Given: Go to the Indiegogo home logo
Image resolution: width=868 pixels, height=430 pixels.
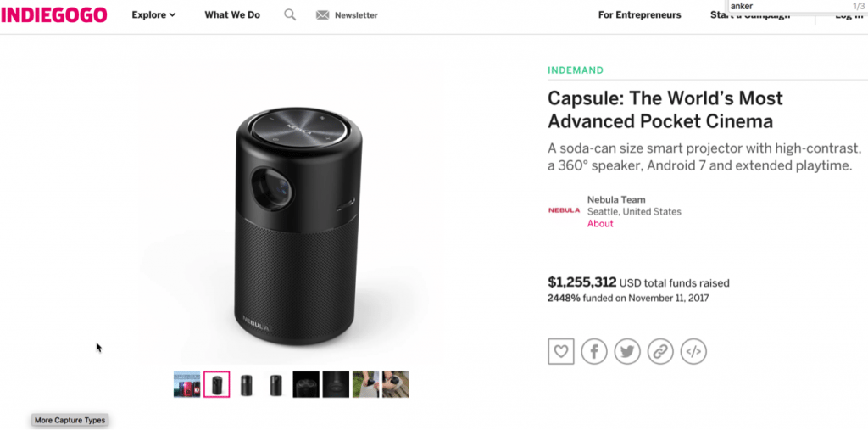Looking at the screenshot, I should click(53, 15).
